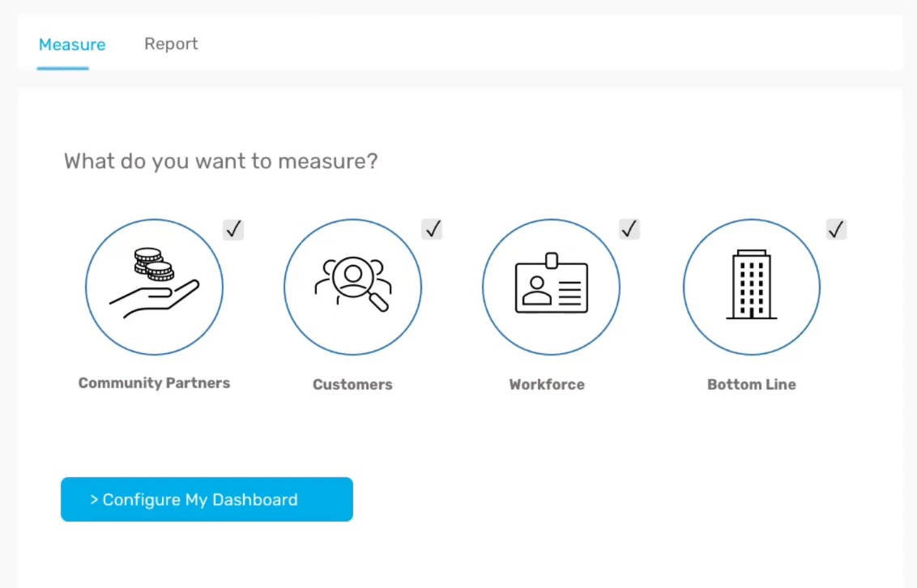917x588 pixels.
Task: Select the Bottom Line building icon
Action: click(752, 287)
